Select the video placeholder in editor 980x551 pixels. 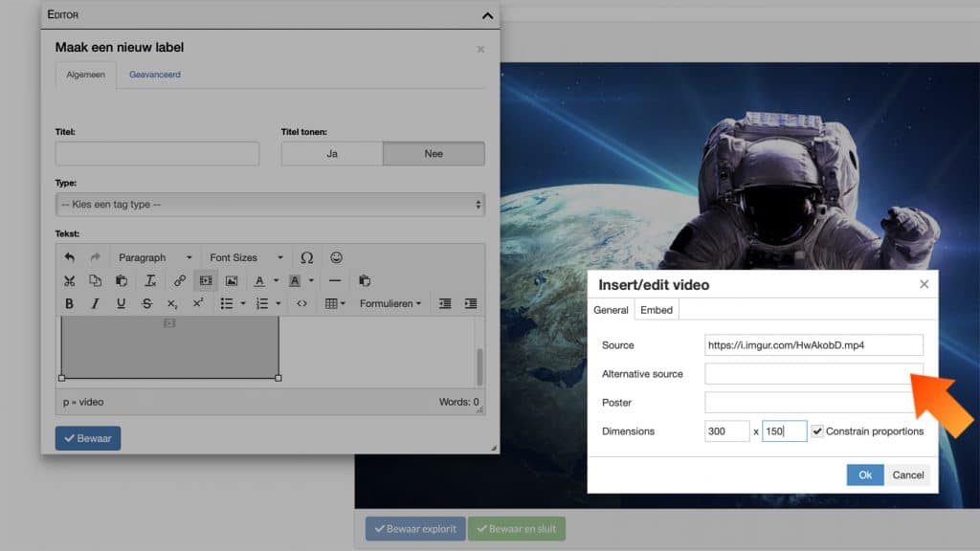(169, 347)
